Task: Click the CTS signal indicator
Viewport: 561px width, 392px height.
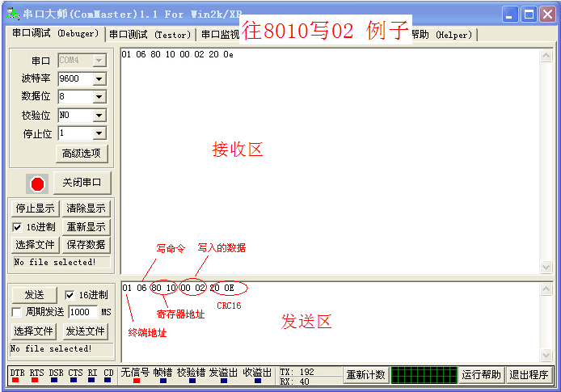Action: click(74, 375)
